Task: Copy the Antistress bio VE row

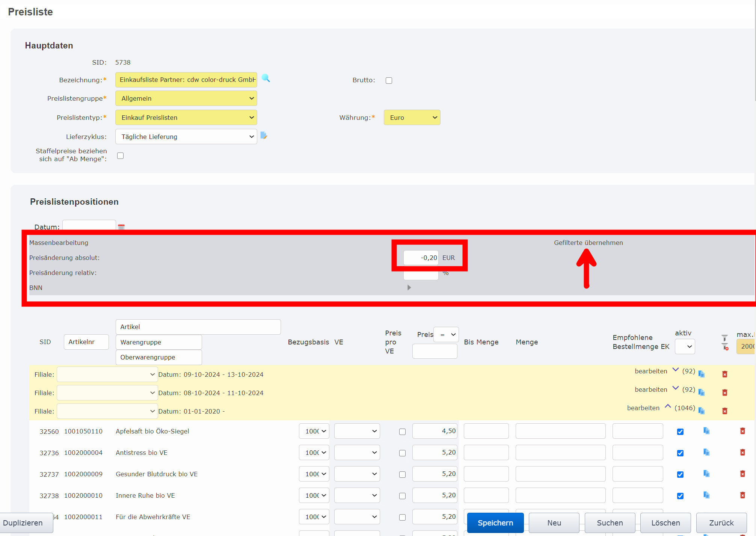Action: (706, 452)
